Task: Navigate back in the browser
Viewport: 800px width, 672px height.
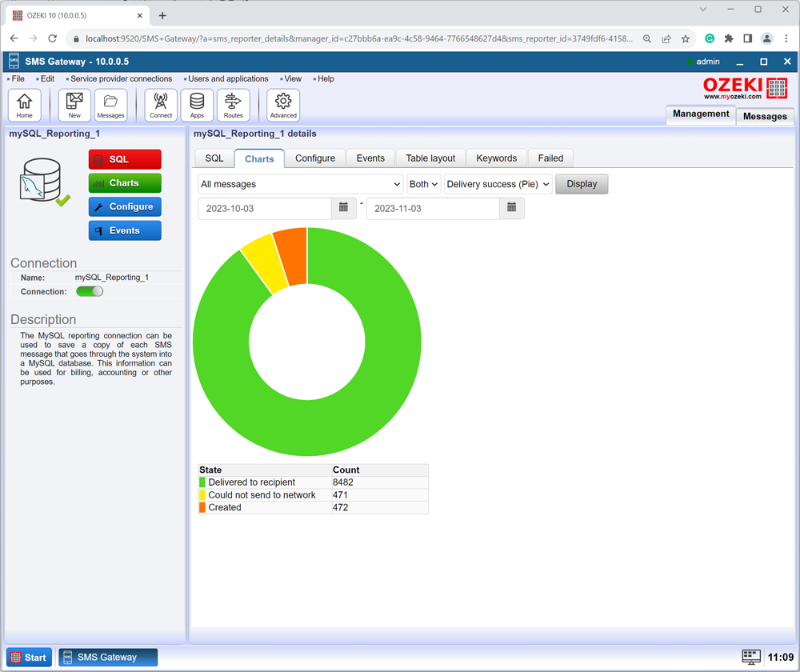Action: (x=14, y=38)
